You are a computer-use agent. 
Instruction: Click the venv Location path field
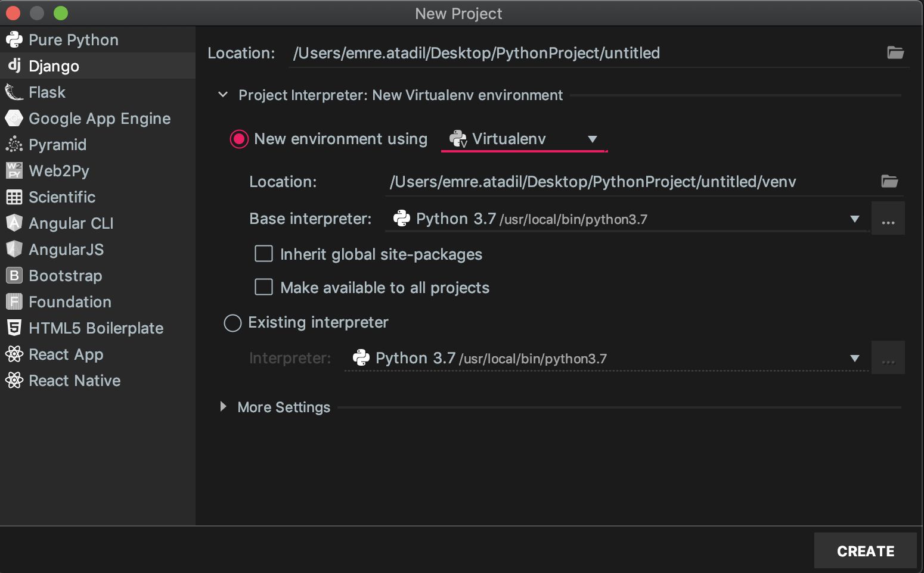(632, 182)
